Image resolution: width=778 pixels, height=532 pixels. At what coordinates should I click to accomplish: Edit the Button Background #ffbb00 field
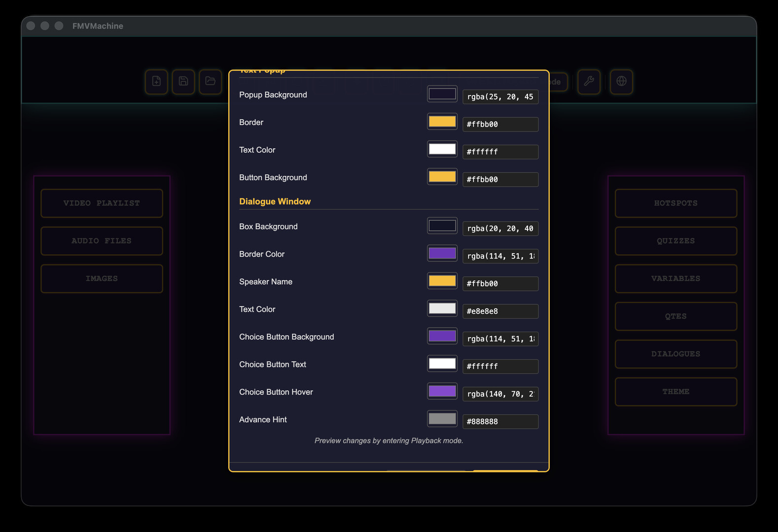(500, 179)
